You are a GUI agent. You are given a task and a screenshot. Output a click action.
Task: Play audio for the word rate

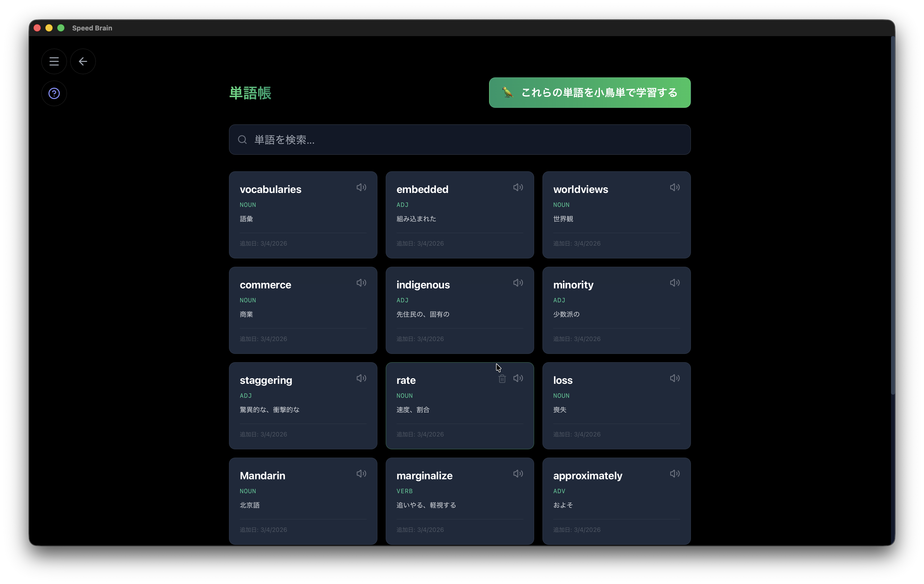518,378
